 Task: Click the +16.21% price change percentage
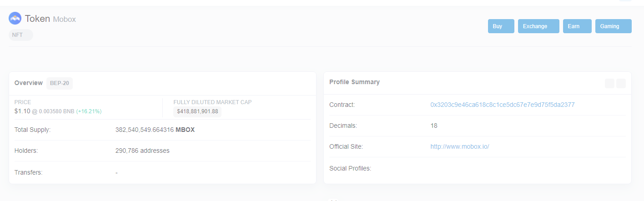pyautogui.click(x=89, y=111)
